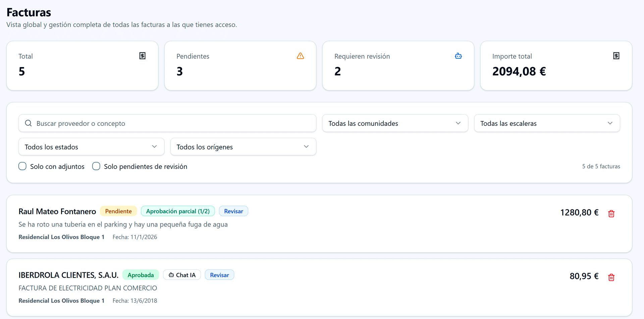This screenshot has height=319, width=644.
Task: Click Revisar on Raul Mateo Fontanero invoice
Action: [233, 211]
